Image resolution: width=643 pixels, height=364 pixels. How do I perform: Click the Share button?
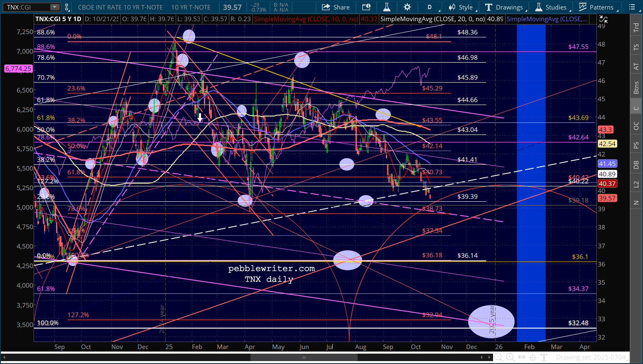point(336,7)
